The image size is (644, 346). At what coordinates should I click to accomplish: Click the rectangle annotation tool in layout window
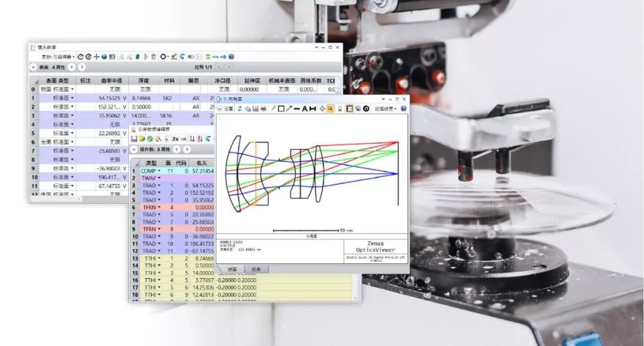pyautogui.click(x=281, y=109)
